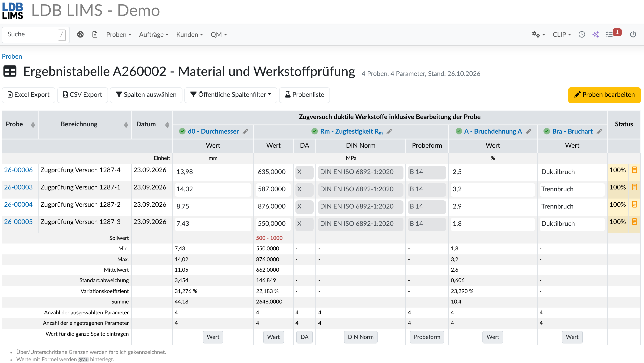Click Rm value field 550,0000
644x363 pixels.
pos(273,224)
